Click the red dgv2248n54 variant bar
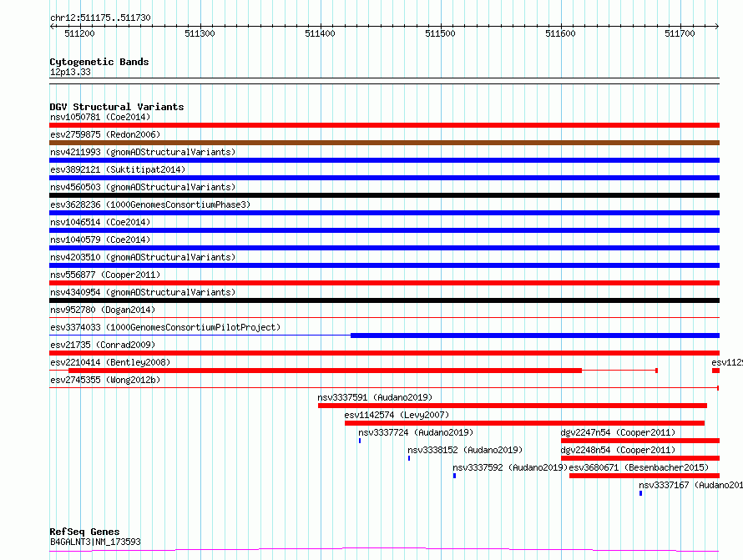The height and width of the screenshot is (560, 743). tap(640, 458)
